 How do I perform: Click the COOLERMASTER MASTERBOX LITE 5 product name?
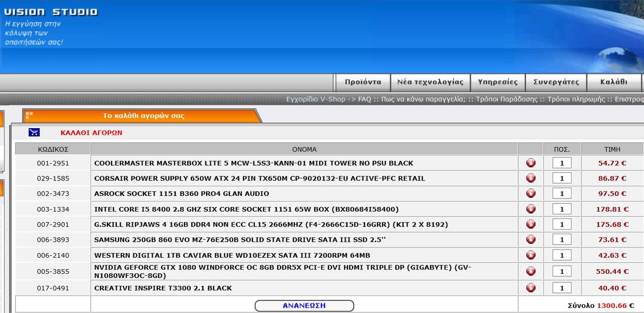(x=254, y=163)
